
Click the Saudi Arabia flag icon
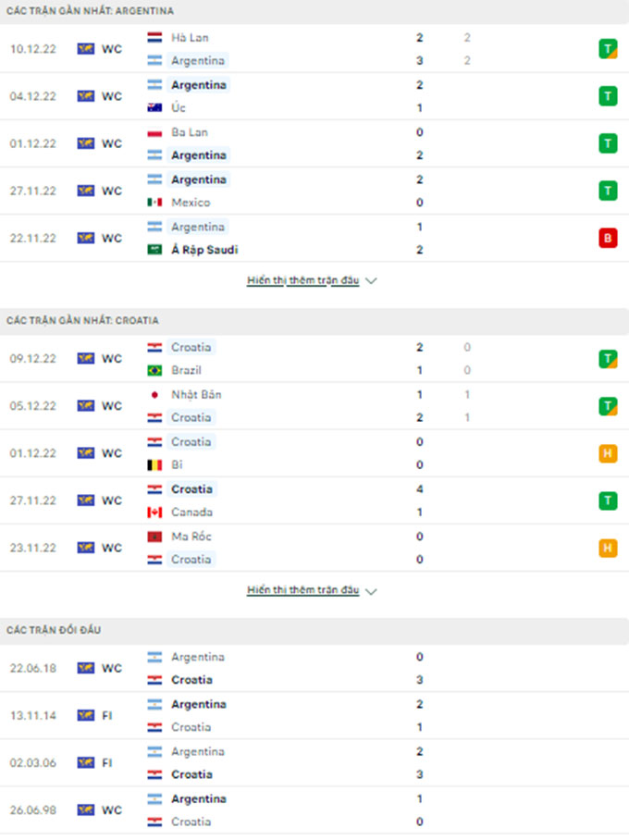(155, 250)
